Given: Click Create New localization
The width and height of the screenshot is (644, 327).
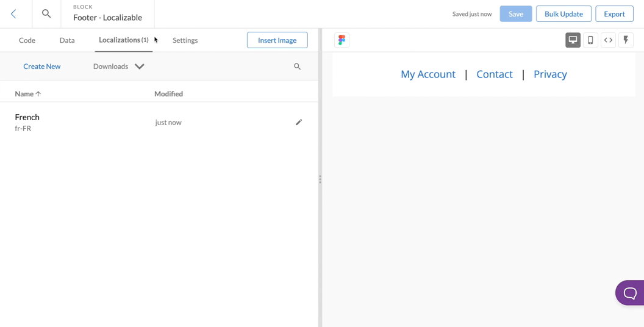Looking at the screenshot, I should [x=42, y=66].
